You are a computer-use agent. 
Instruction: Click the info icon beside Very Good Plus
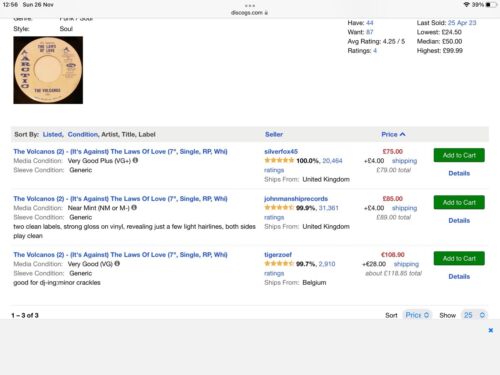point(135,160)
